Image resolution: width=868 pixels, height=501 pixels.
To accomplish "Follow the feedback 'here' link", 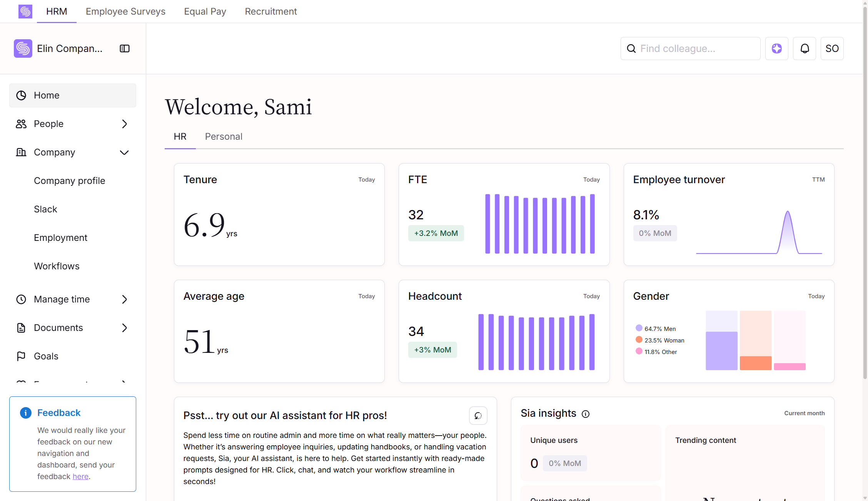I will 80,476.
